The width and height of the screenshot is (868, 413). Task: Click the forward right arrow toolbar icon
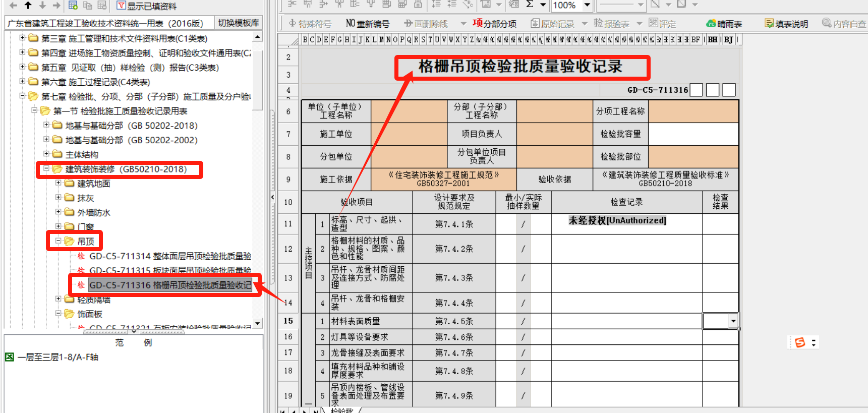(x=56, y=5)
